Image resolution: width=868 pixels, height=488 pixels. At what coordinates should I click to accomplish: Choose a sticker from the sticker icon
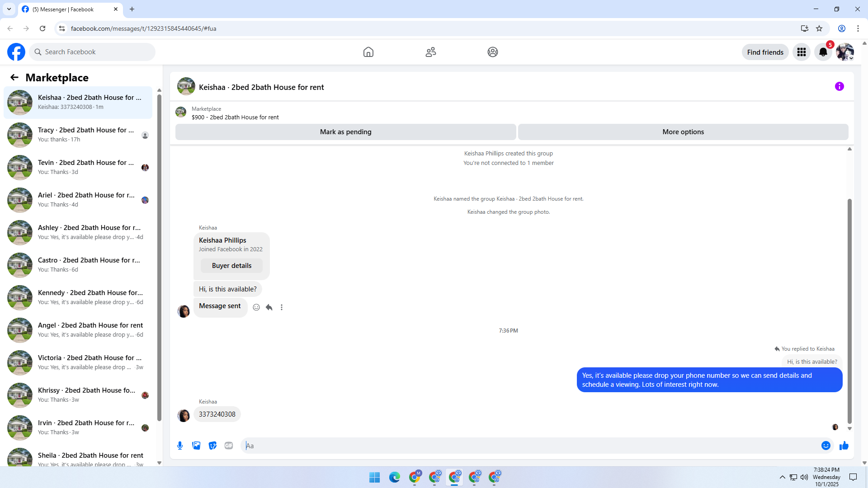212,446
